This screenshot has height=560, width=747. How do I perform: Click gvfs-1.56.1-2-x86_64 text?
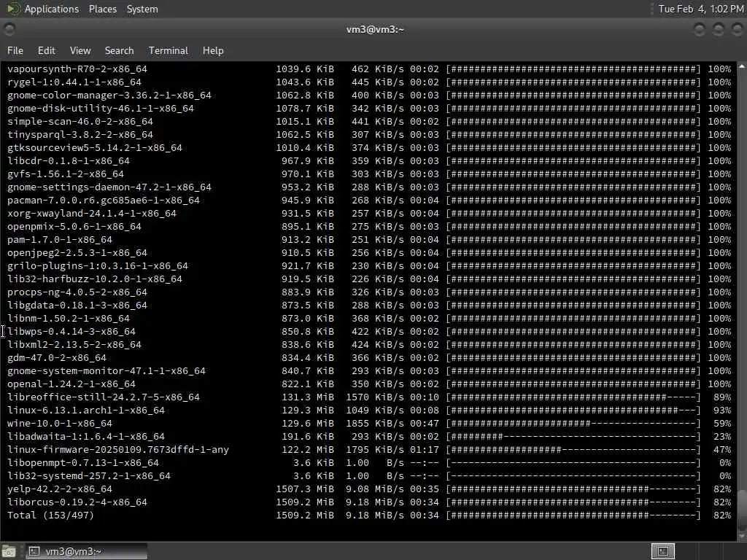[x=65, y=174]
